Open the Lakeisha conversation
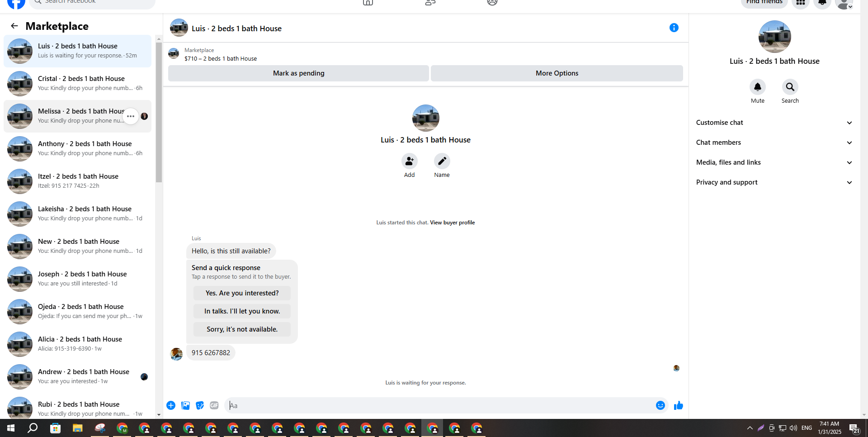This screenshot has width=868, height=437. pos(78,214)
